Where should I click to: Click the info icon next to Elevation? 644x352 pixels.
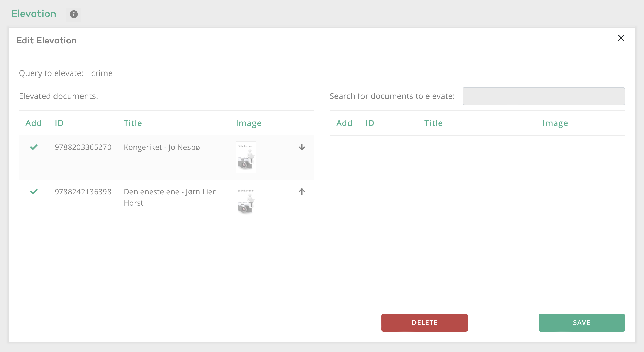74,14
